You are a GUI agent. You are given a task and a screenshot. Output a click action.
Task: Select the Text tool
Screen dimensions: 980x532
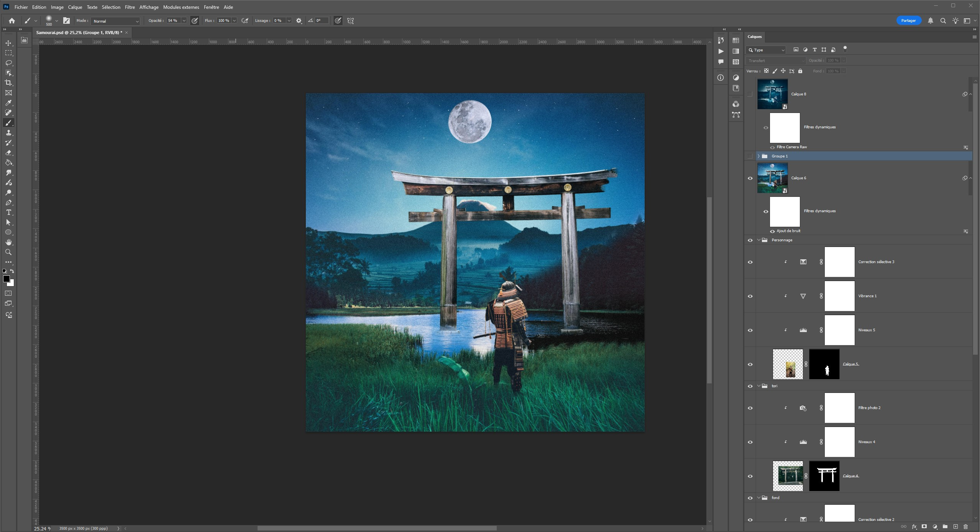click(8, 212)
